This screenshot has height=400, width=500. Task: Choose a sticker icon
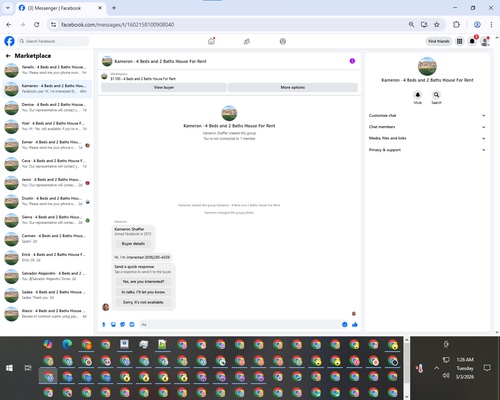(123, 324)
